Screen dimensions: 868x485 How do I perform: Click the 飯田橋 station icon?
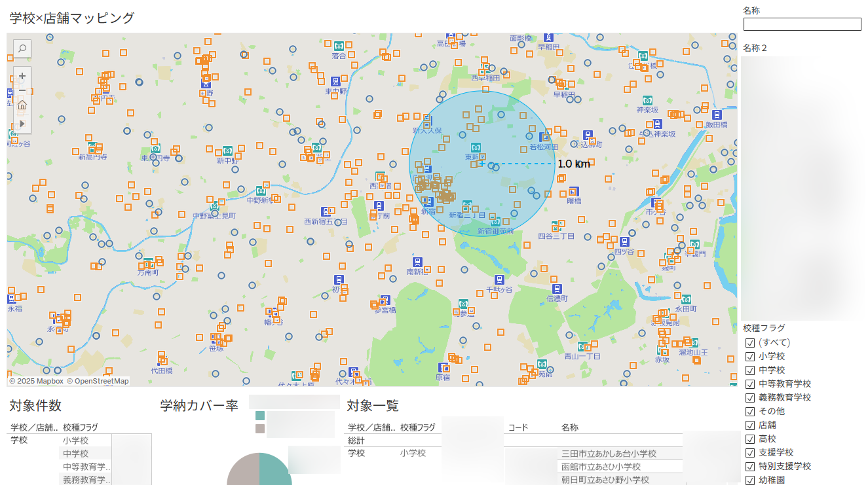pyautogui.click(x=717, y=115)
